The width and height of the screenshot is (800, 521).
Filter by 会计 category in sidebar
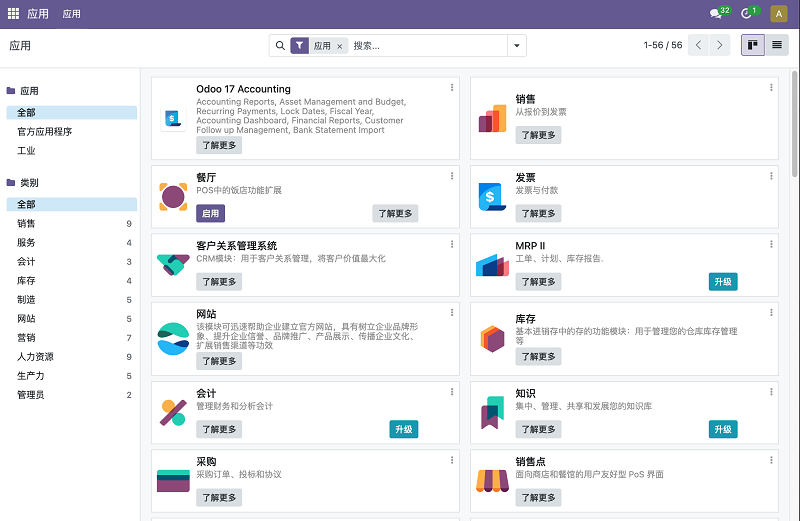(71, 261)
